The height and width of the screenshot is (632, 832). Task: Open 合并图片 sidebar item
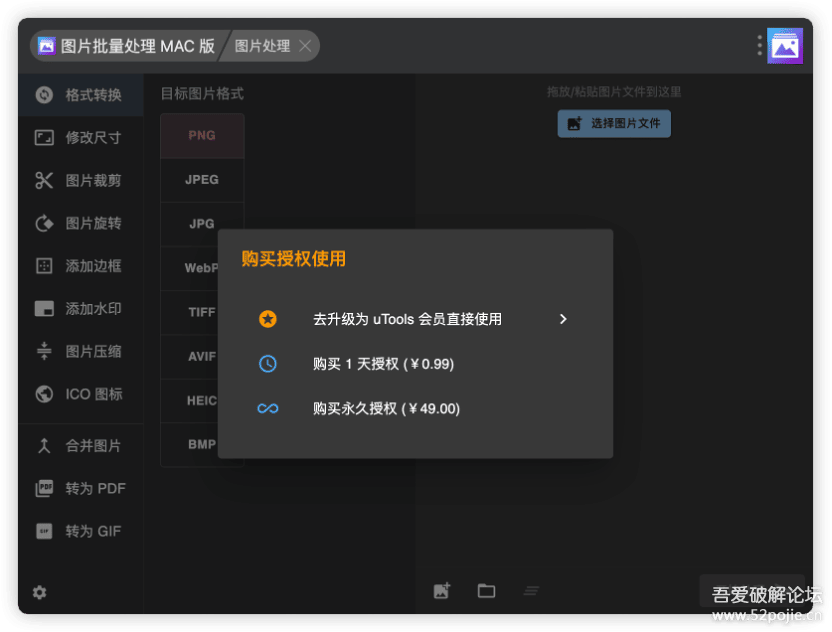[81, 446]
